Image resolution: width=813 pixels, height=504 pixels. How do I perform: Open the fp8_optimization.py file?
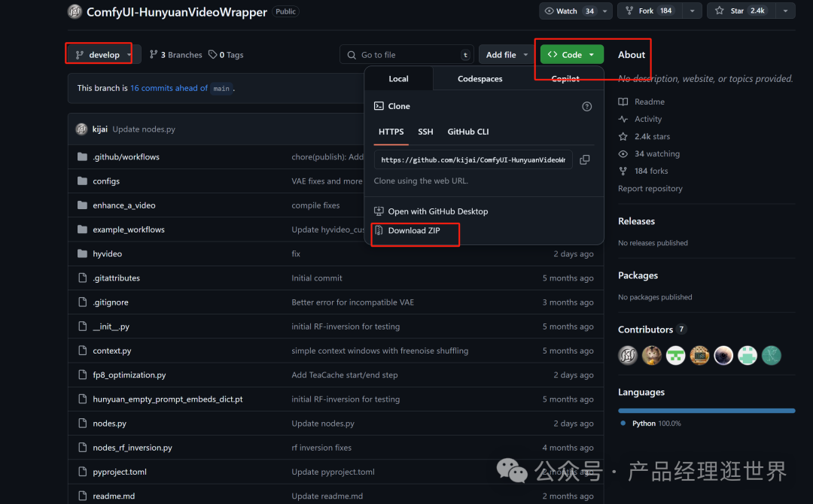129,375
